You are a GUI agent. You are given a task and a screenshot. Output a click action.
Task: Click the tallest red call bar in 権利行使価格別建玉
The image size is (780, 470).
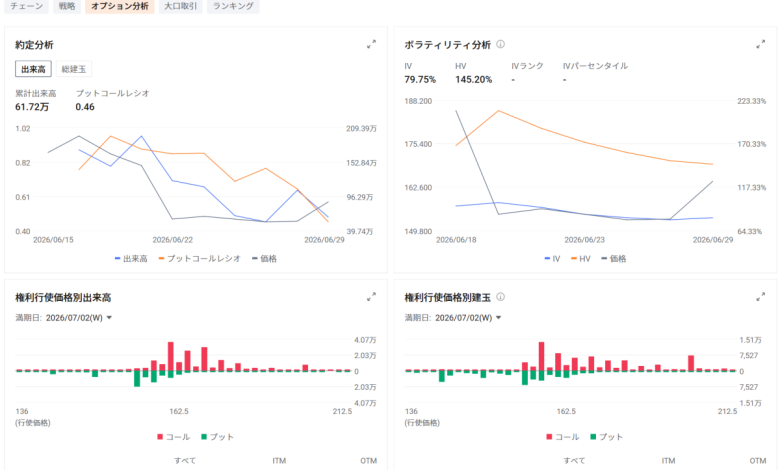point(541,356)
